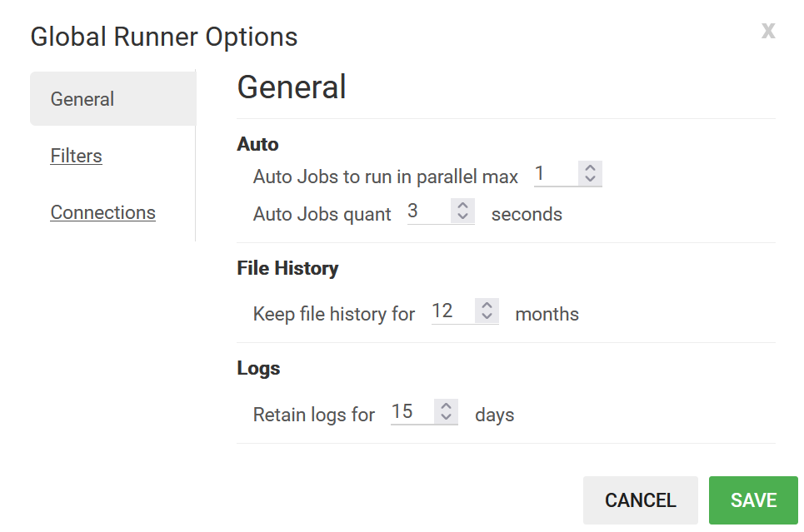
Task: Decrease the file history months value
Action: tap(487, 316)
